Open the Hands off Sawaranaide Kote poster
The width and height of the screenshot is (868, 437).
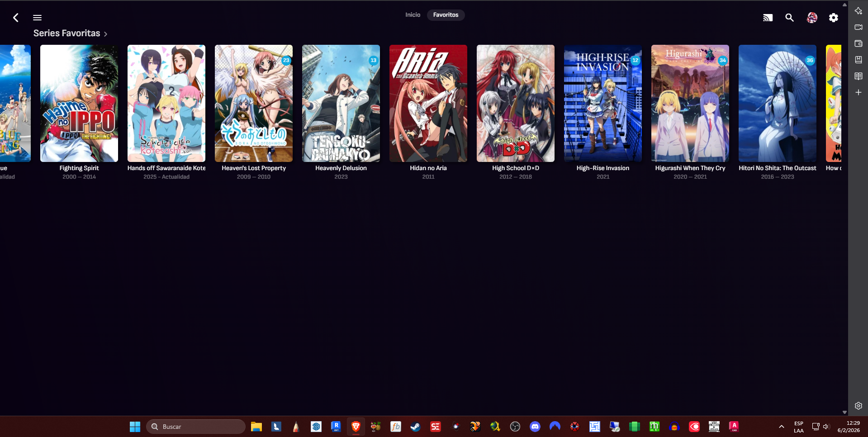click(166, 103)
